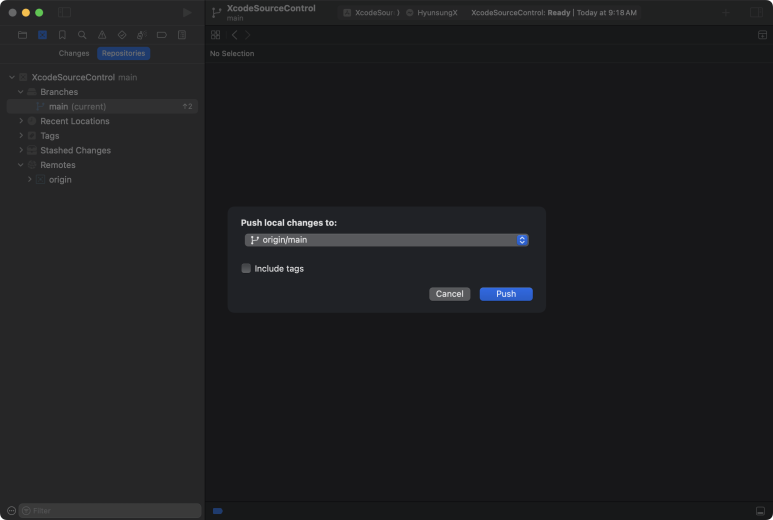Click the blue tag at bottom of editor
Viewport: 773px width, 520px height.
(217, 511)
